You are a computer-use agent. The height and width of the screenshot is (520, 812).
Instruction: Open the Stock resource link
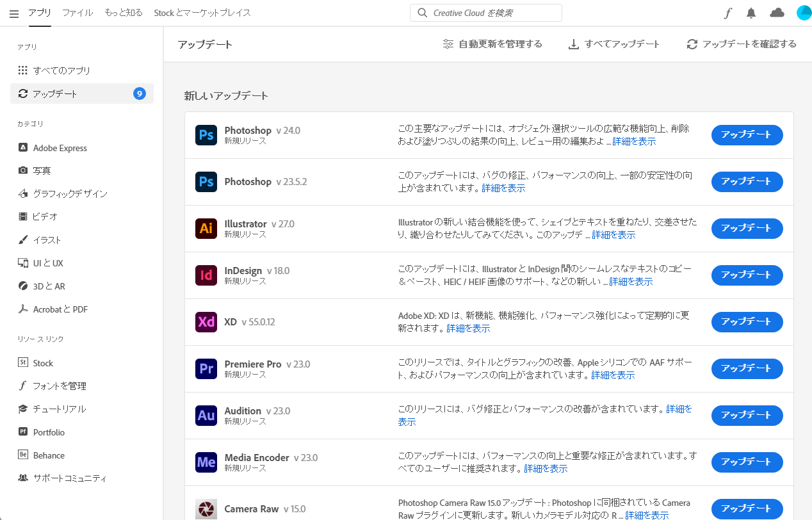(x=82, y=363)
